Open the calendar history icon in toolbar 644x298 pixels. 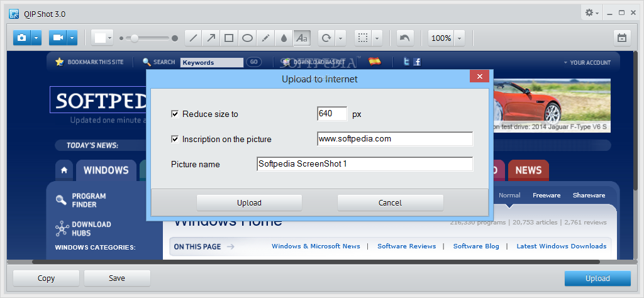(622, 38)
